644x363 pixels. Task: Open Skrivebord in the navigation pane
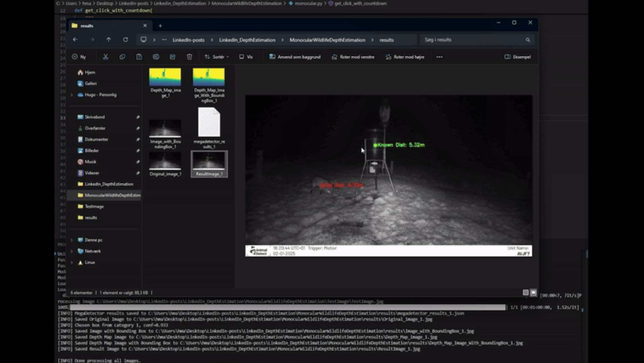[91, 117]
